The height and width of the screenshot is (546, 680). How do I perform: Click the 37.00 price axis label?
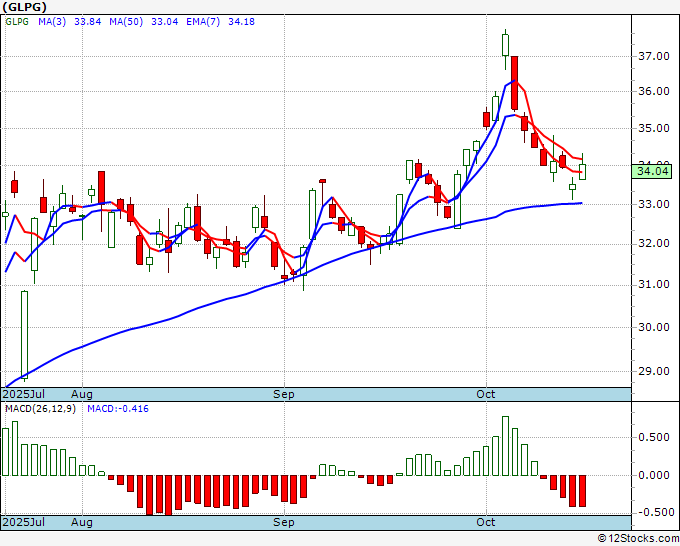point(654,56)
